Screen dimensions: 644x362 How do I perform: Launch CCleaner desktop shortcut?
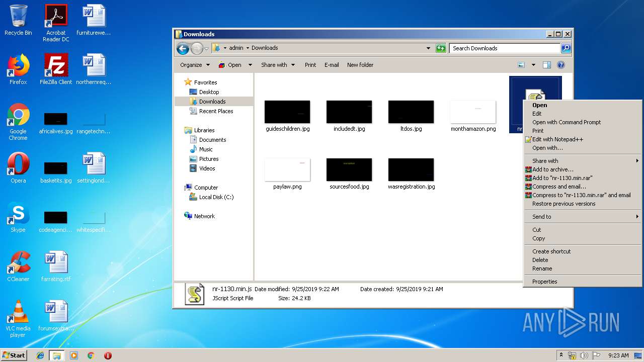[x=18, y=266]
